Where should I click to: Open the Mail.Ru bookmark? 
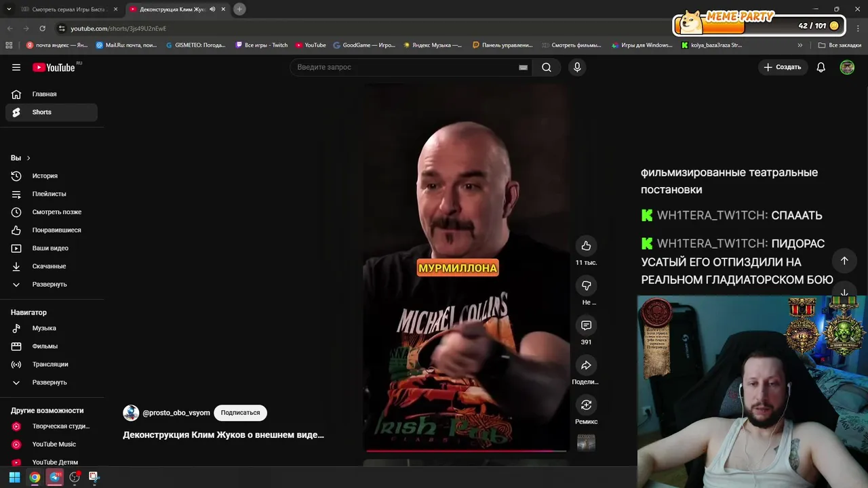pos(126,45)
